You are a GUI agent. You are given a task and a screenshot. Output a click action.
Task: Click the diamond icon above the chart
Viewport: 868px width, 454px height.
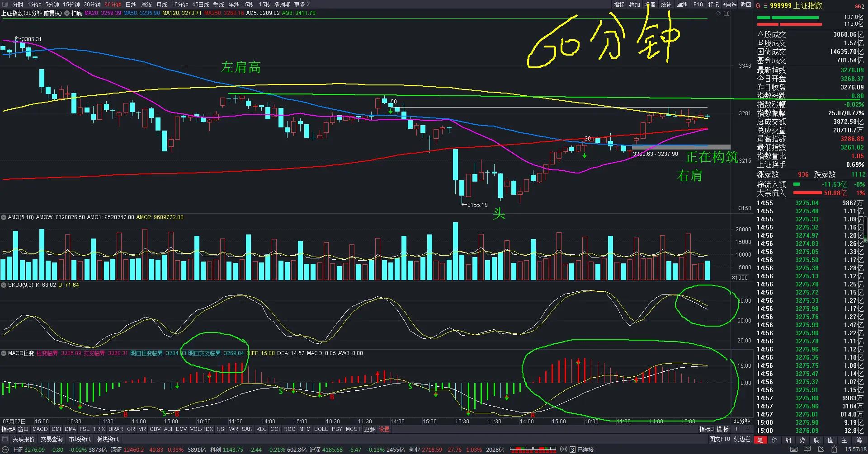click(x=718, y=14)
